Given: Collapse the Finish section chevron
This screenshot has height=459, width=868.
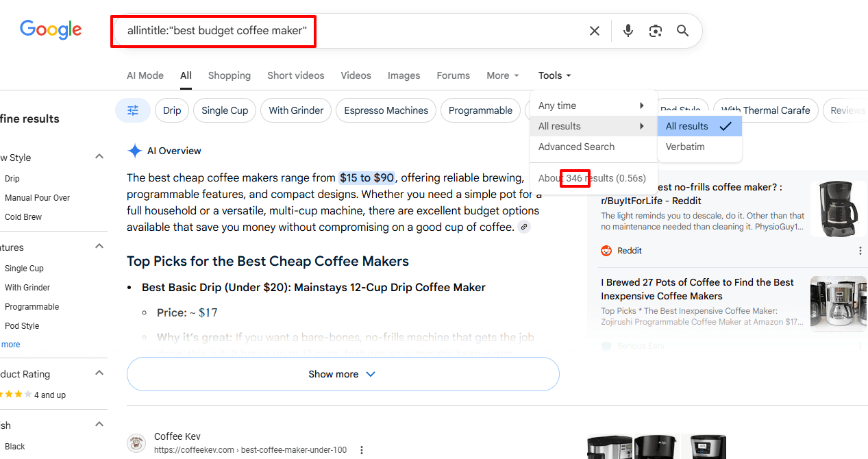Looking at the screenshot, I should click(x=99, y=425).
